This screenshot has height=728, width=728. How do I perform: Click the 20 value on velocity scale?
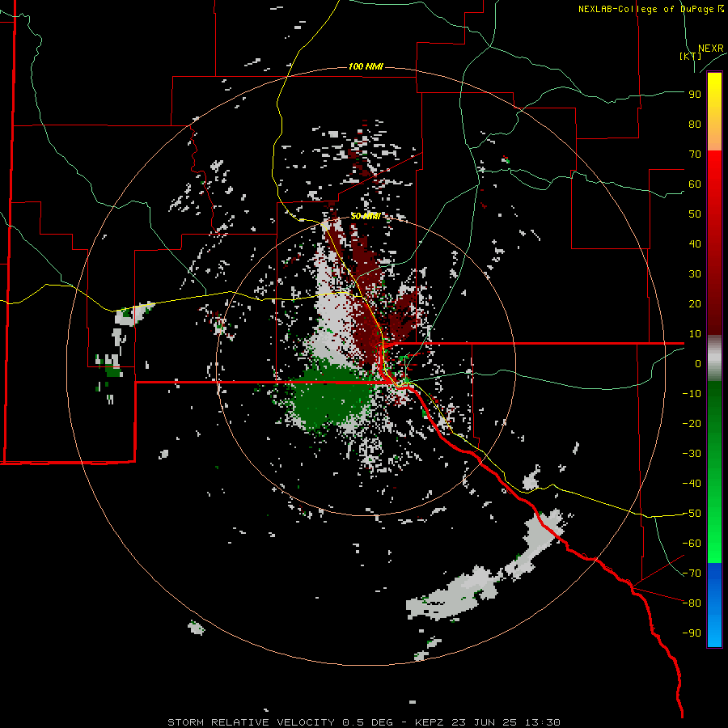point(695,303)
